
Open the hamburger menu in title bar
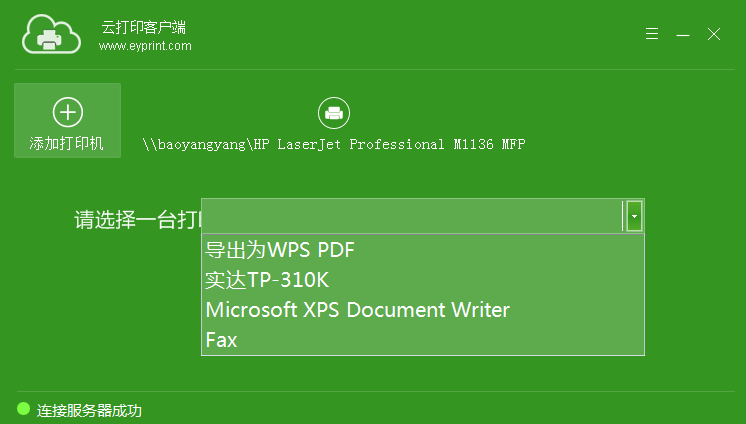pyautogui.click(x=652, y=34)
